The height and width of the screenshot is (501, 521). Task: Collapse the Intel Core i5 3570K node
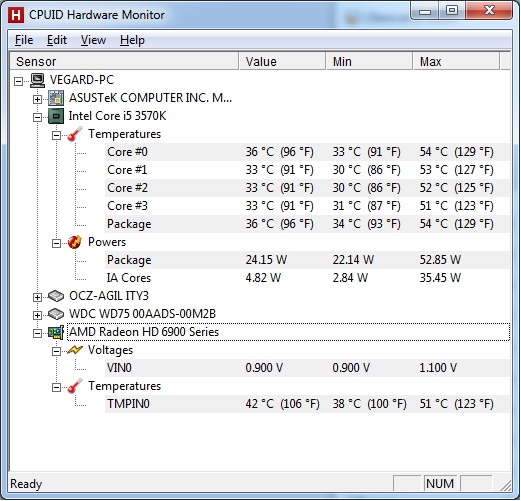[x=37, y=117]
